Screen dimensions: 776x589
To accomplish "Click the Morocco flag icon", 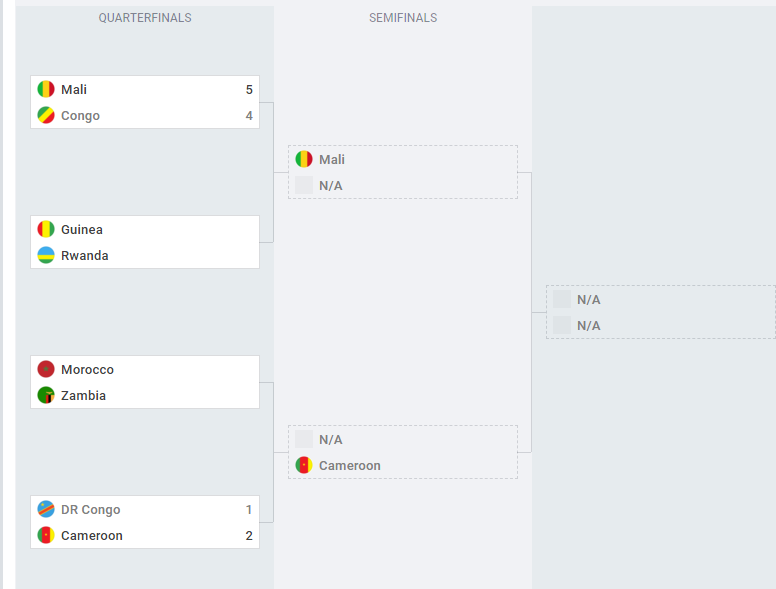I will (x=46, y=369).
